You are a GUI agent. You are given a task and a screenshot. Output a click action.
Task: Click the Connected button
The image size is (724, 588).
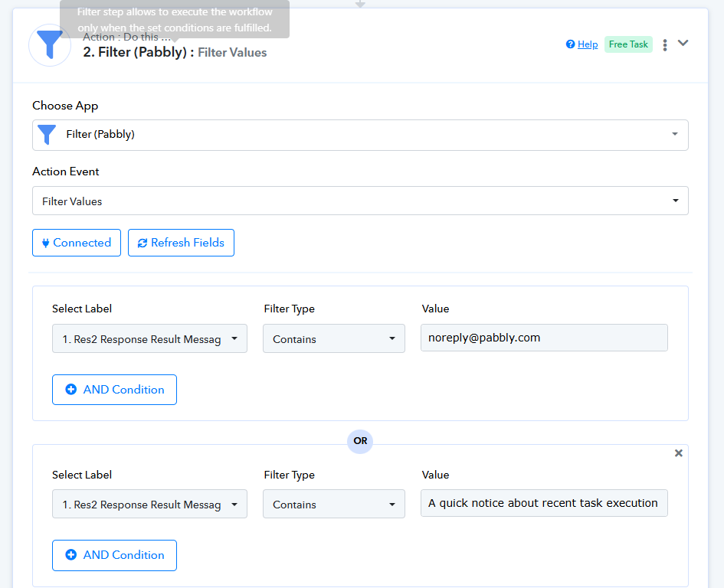(77, 243)
